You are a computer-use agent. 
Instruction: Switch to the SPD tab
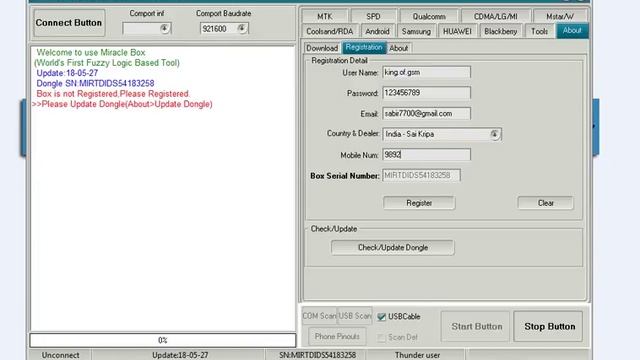373,16
